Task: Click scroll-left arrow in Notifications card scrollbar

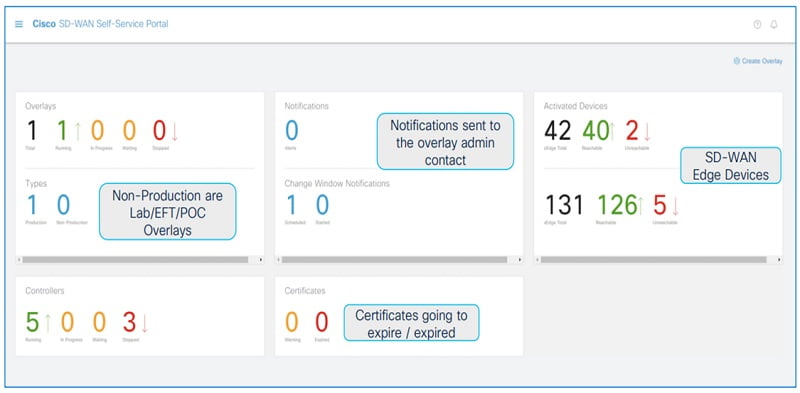Action: click(x=279, y=260)
